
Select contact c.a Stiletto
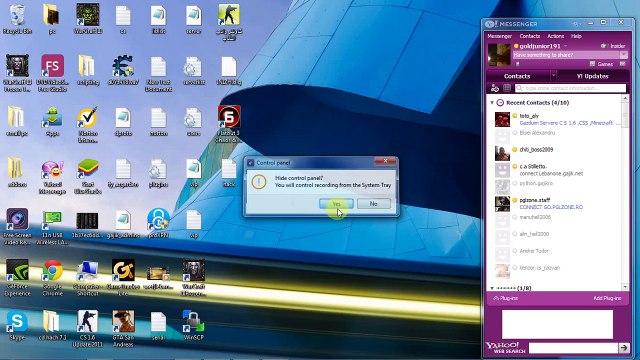click(558, 170)
